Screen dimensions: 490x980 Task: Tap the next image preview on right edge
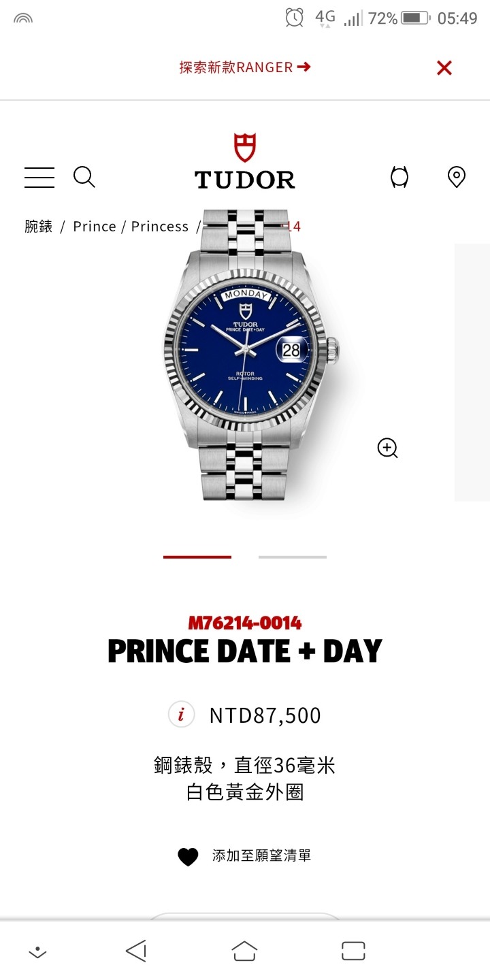[x=472, y=372]
